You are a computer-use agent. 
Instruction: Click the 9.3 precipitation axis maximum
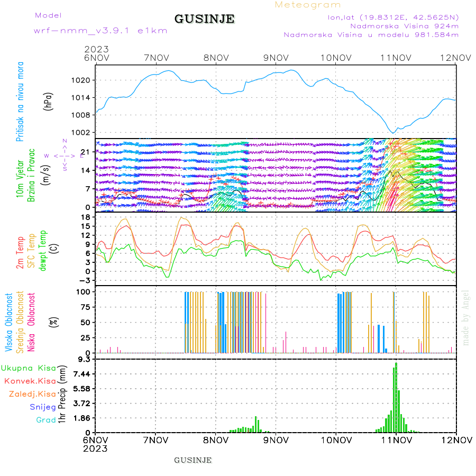(85, 360)
